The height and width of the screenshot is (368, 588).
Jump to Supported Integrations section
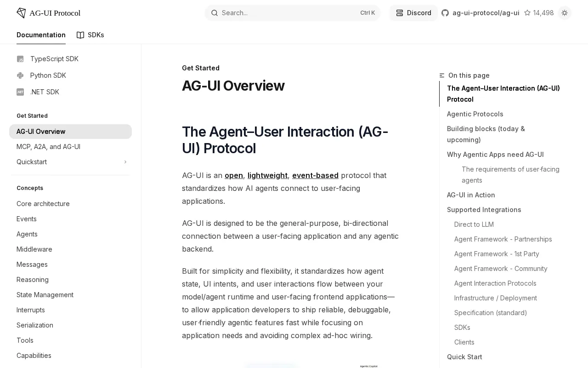pos(484,210)
